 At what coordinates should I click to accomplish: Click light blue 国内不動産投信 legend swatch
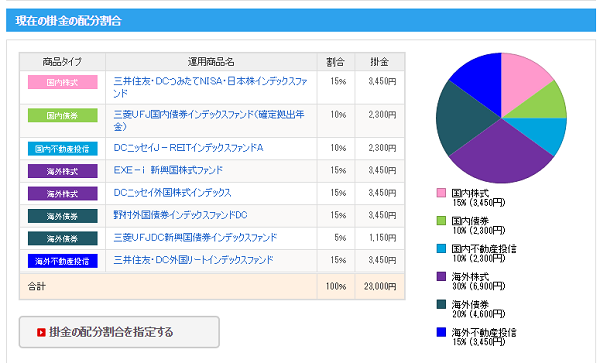[441, 248]
